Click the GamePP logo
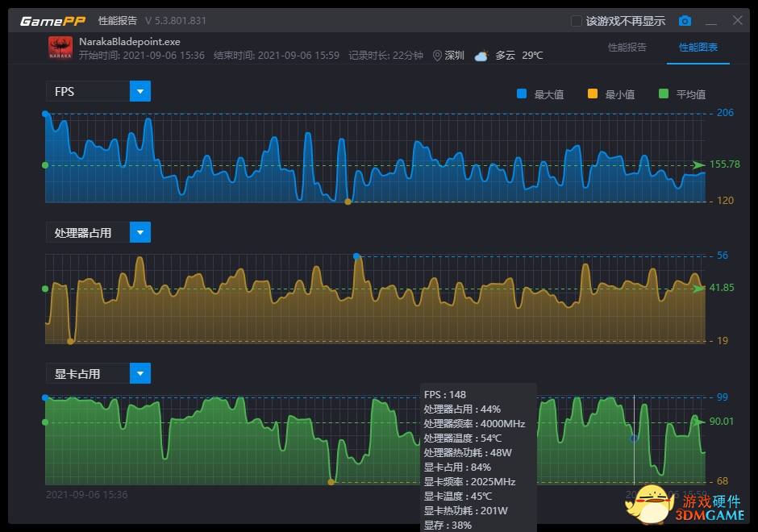 pyautogui.click(x=52, y=21)
